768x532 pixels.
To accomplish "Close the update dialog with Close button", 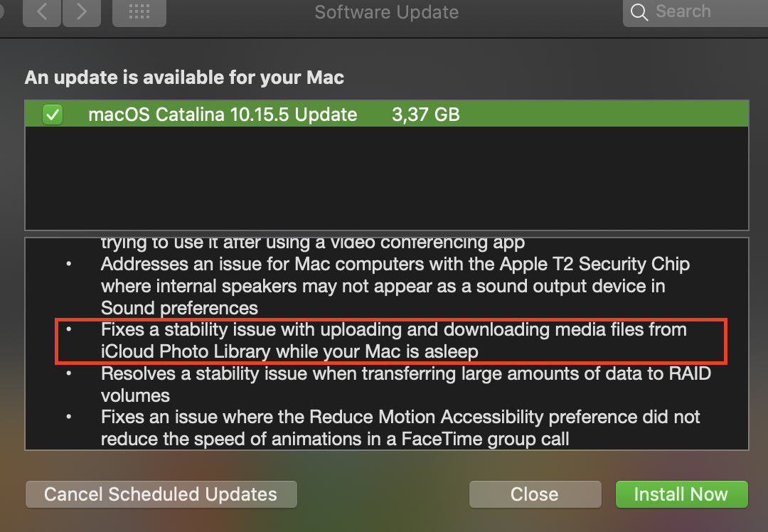I will (x=535, y=494).
